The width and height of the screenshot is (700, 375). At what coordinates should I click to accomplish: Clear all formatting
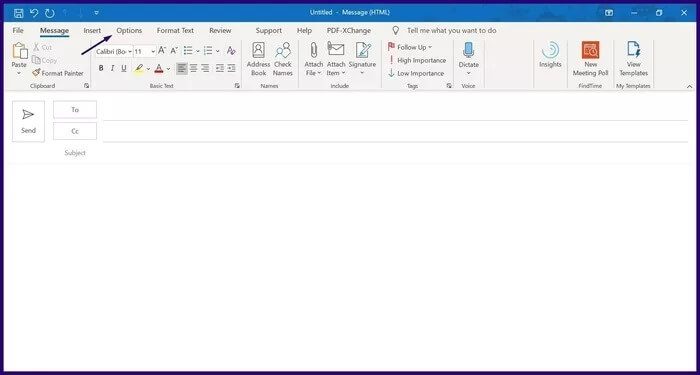coord(231,51)
